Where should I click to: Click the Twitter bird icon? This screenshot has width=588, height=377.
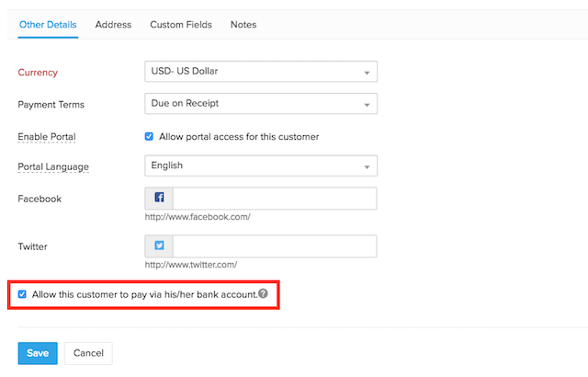coord(159,246)
